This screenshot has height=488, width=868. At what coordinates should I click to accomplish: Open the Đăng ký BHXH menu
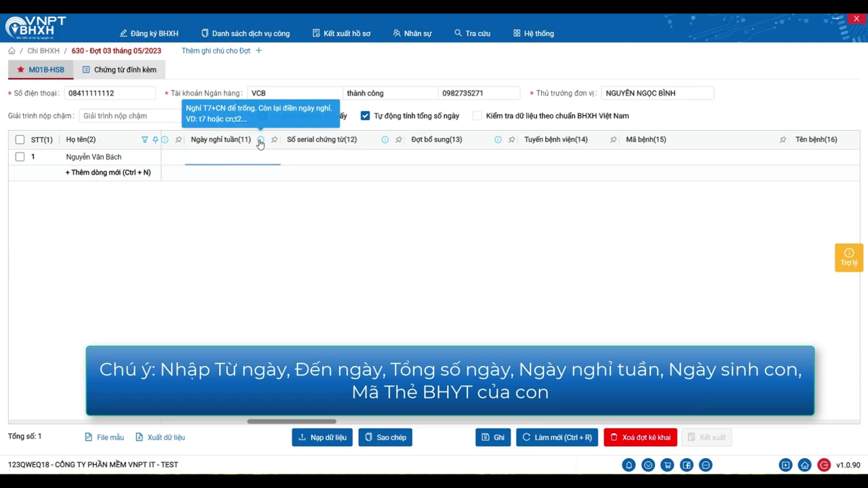tap(149, 33)
